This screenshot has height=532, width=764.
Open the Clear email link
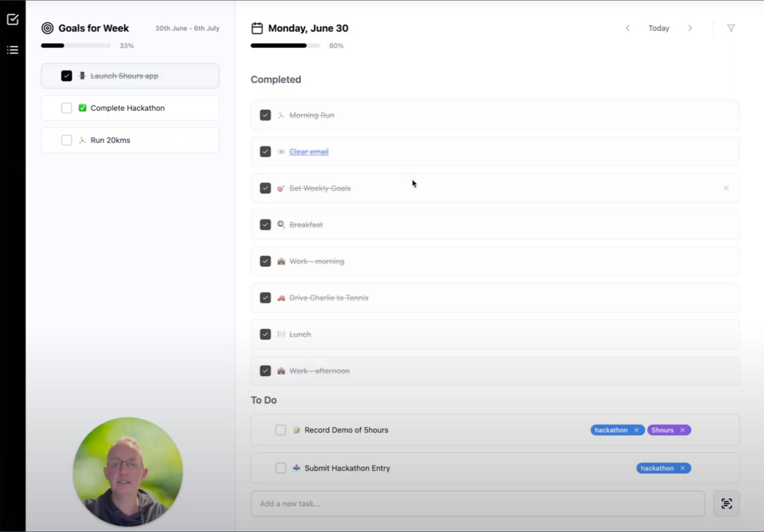click(309, 152)
